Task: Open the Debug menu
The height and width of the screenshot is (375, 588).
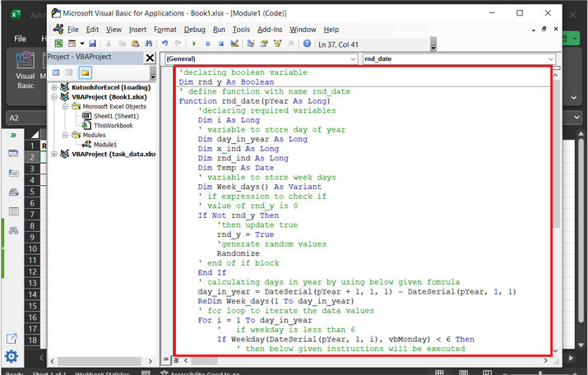Action: (194, 30)
